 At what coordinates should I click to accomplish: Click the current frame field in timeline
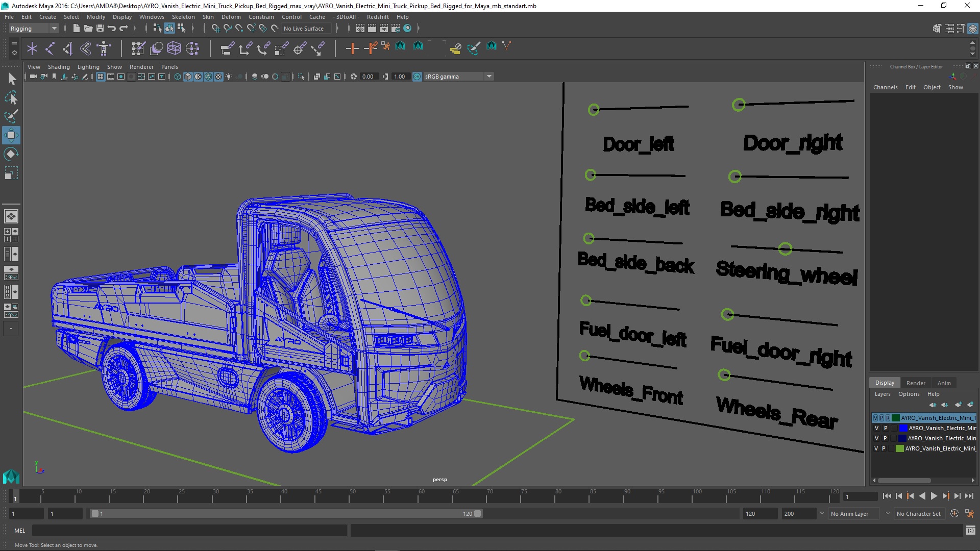coord(861,496)
